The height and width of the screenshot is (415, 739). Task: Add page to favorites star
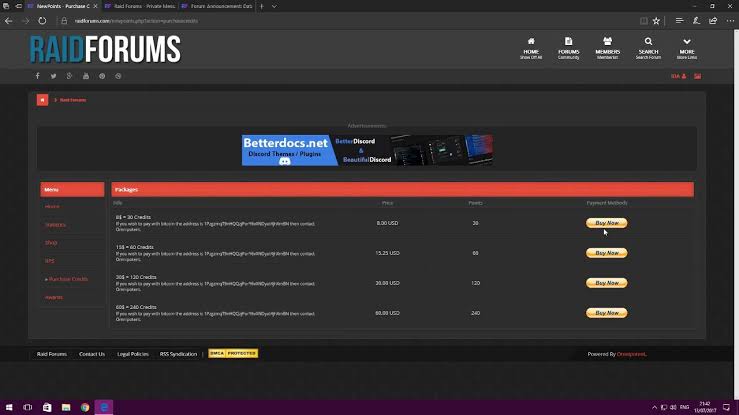point(656,21)
